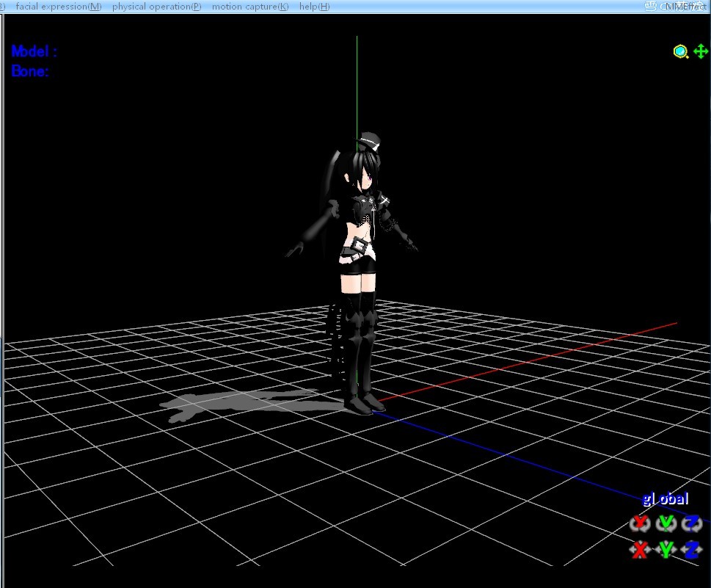711x588 pixels.
Task: Click the green Y-axis rotate icon
Action: pyautogui.click(x=666, y=523)
